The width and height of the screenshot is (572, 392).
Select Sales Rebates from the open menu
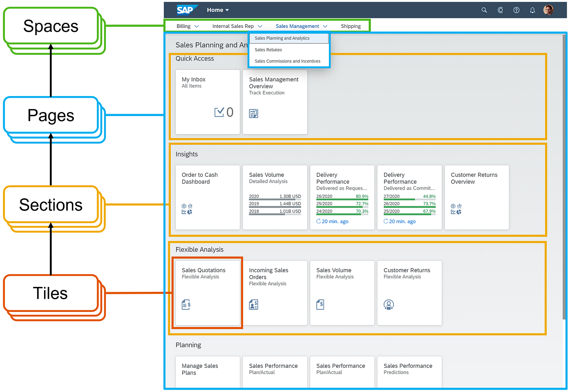tap(268, 49)
